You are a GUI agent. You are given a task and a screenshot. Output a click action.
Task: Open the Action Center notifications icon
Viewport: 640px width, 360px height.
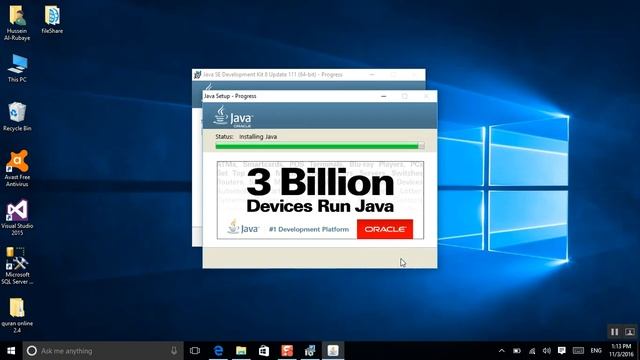[x=562, y=351]
